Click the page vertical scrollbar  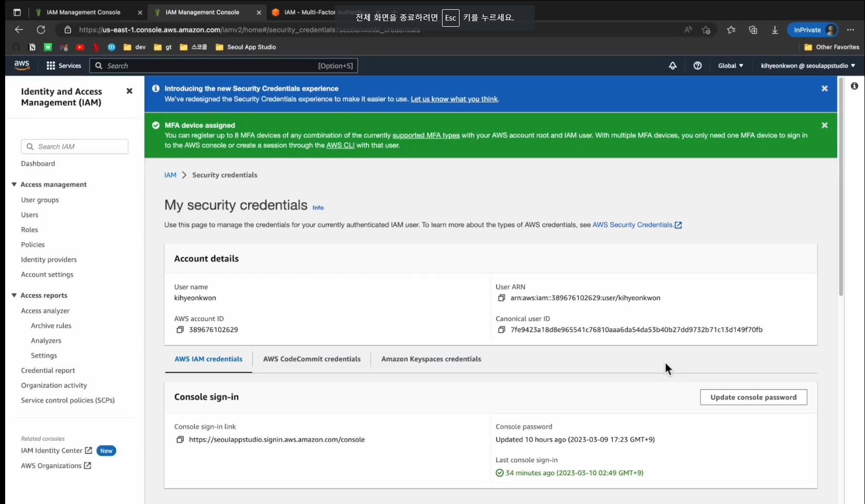pyautogui.click(x=841, y=187)
